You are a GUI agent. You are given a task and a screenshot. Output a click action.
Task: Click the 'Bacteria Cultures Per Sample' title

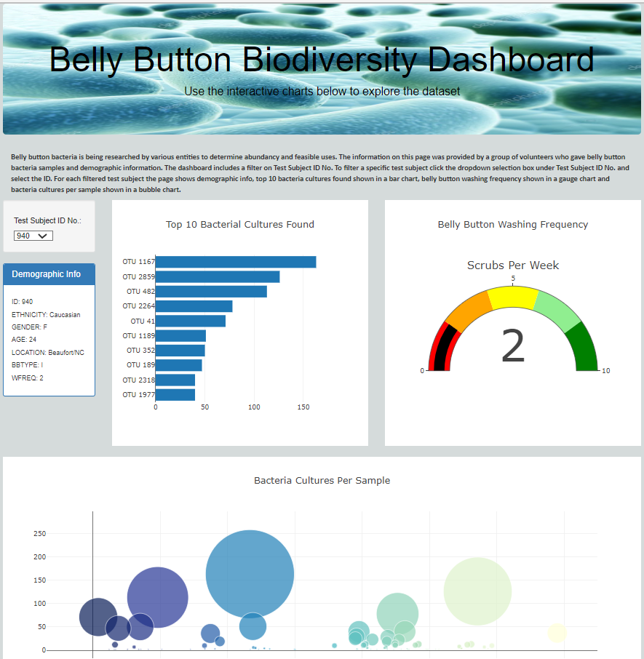322,480
